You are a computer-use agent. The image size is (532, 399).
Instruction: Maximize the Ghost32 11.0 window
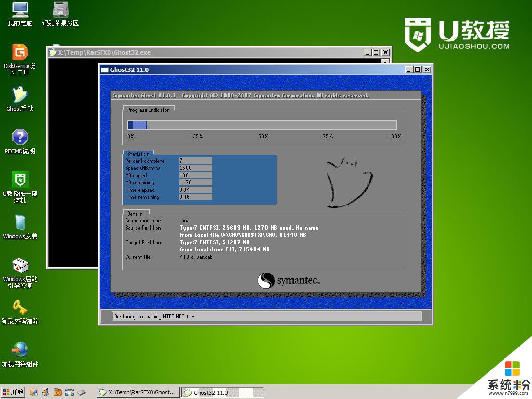coord(418,70)
